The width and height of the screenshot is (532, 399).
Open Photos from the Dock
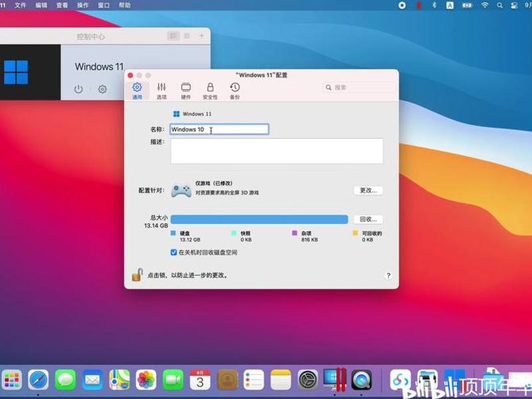click(x=146, y=380)
